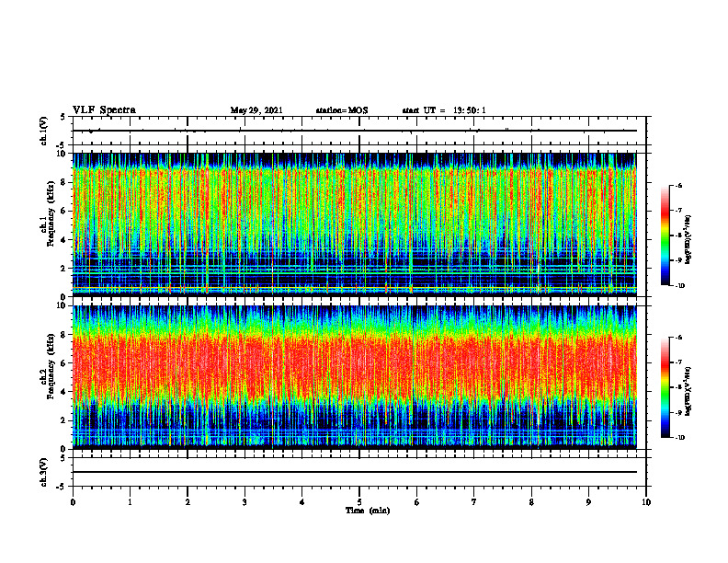Click the "VLF Spectra" plot title
The image size is (728, 563).
pyautogui.click(x=104, y=110)
